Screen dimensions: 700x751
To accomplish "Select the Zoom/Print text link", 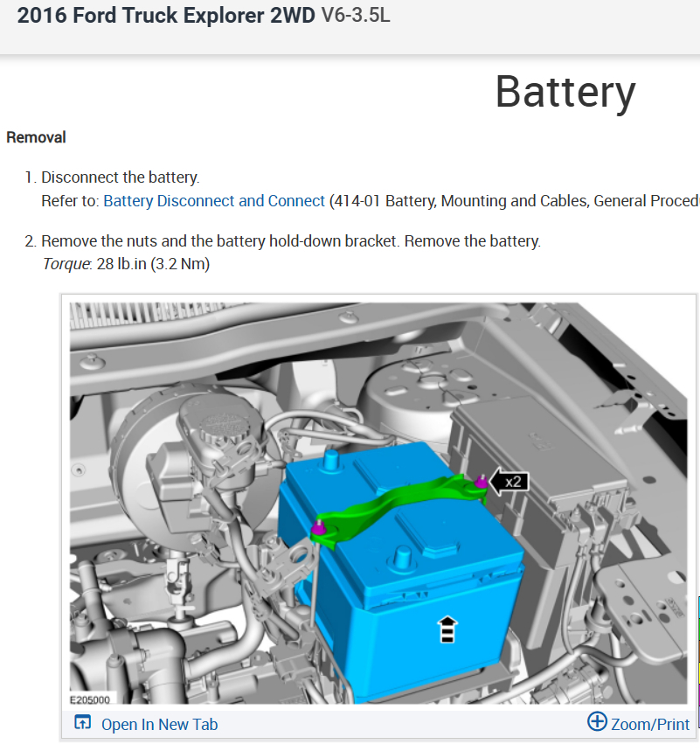I will pyautogui.click(x=650, y=724).
